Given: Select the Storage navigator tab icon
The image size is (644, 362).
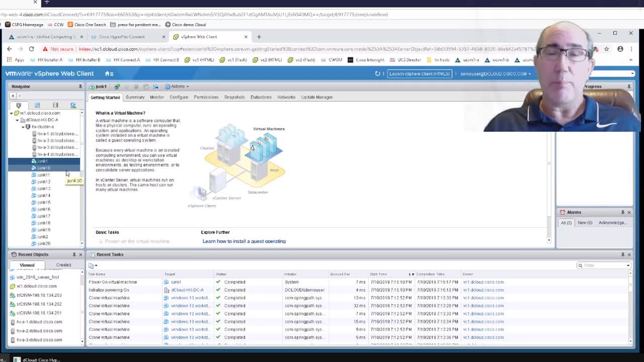Looking at the screenshot, I should (55, 105).
